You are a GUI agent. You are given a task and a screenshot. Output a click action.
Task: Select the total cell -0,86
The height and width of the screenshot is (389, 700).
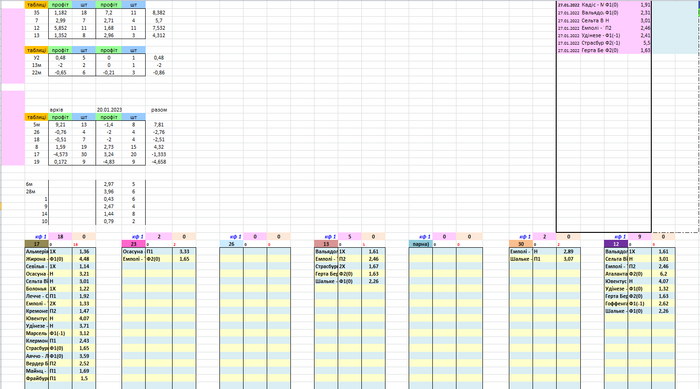(158, 72)
